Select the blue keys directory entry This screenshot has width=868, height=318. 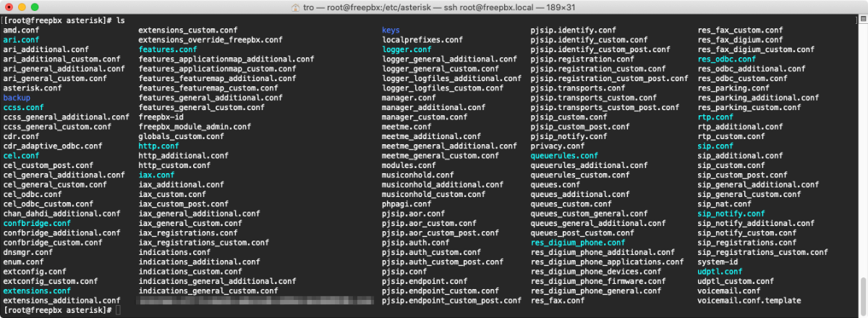pos(391,30)
